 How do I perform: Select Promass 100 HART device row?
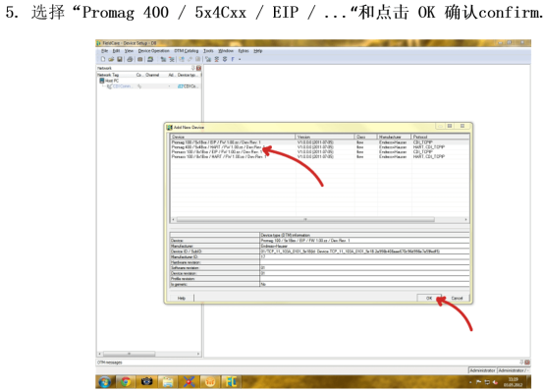[x=319, y=157]
